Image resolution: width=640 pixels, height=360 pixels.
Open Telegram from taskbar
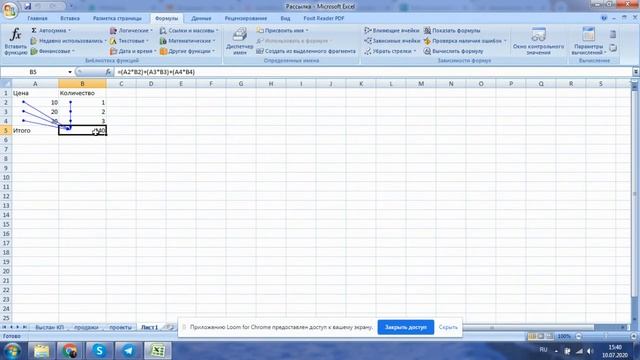point(129,351)
